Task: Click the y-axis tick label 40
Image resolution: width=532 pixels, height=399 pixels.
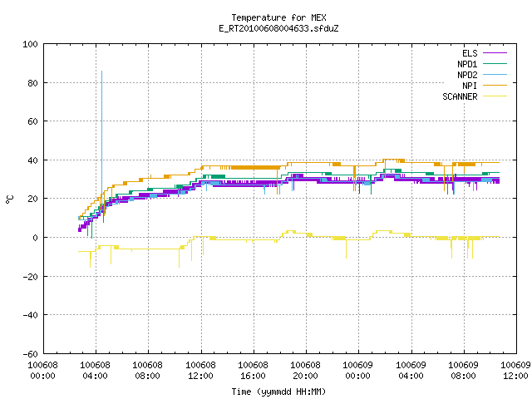Action: 32,160
